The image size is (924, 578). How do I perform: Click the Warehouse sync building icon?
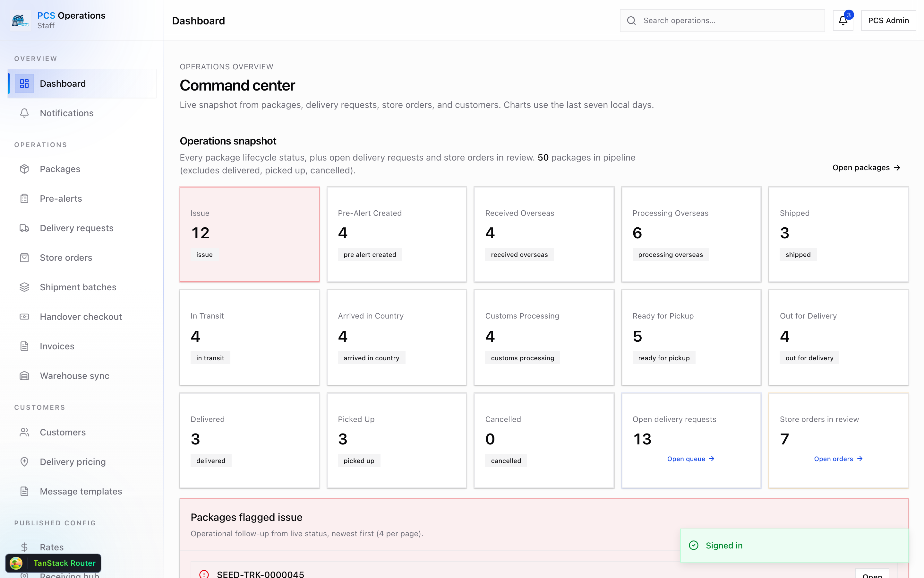coord(24,376)
